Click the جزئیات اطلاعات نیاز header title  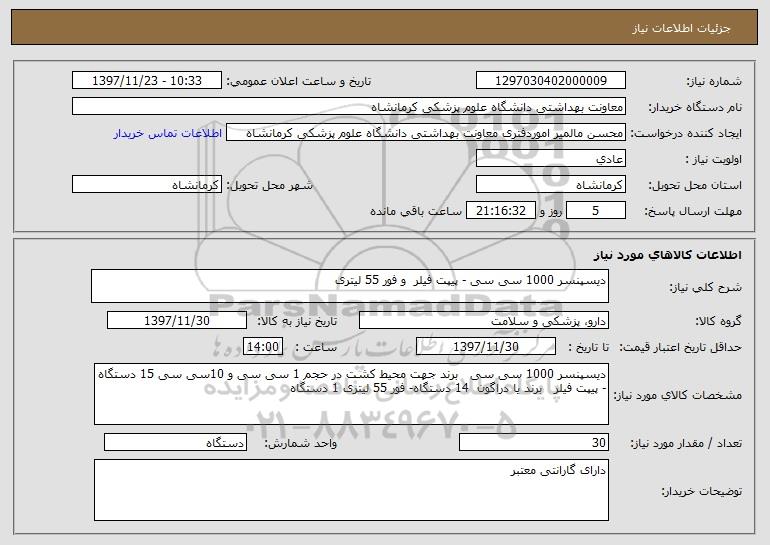pos(681,28)
